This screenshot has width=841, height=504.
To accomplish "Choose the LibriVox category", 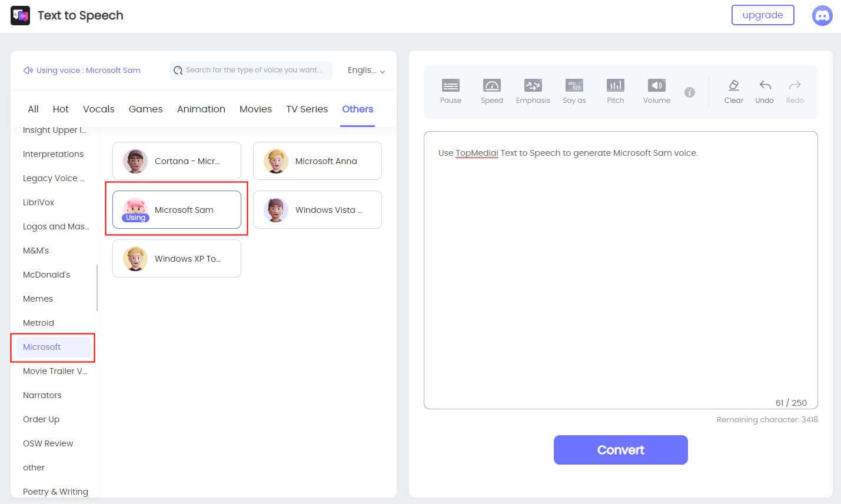I will coord(38,202).
